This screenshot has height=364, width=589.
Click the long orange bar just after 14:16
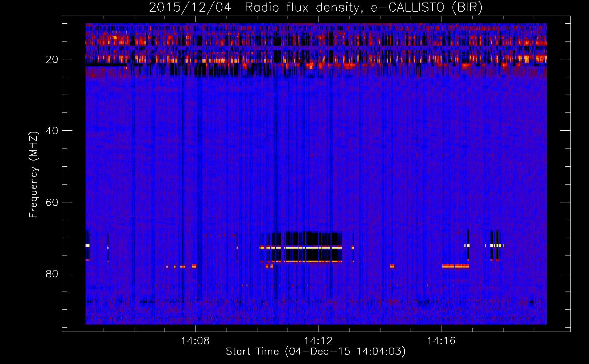[455, 266]
